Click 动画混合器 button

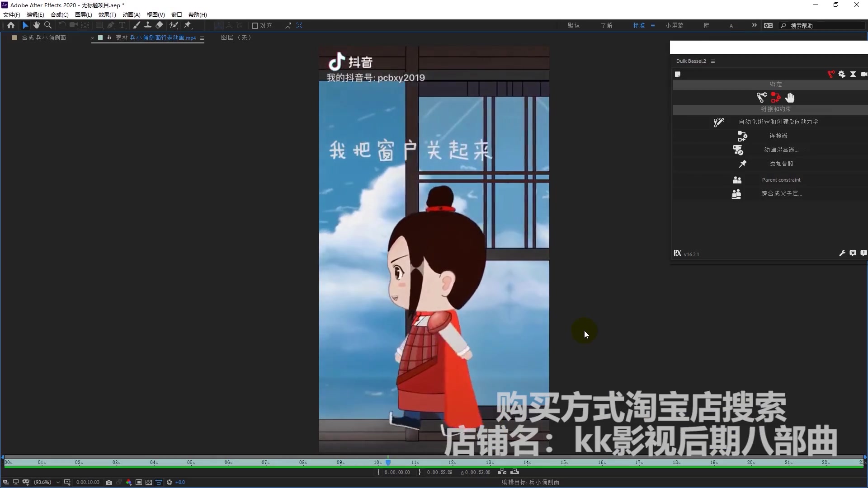click(x=781, y=150)
